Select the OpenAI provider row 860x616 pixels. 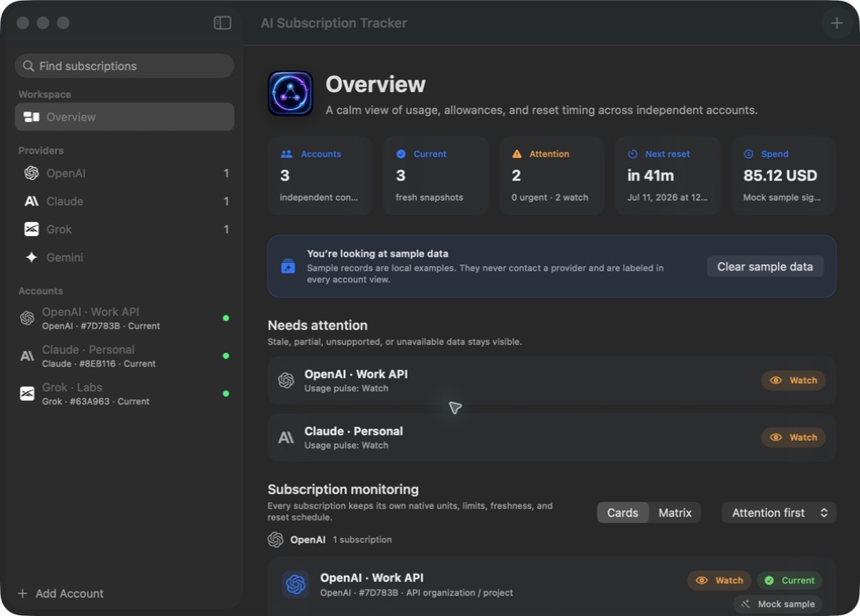[x=125, y=174]
